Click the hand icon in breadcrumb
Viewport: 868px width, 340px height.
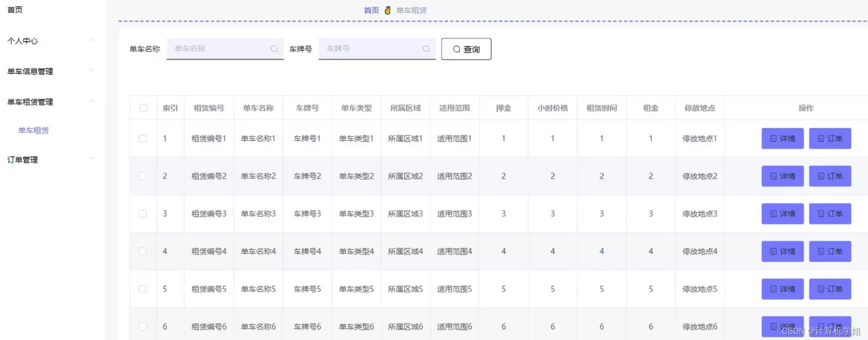pyautogui.click(x=388, y=10)
